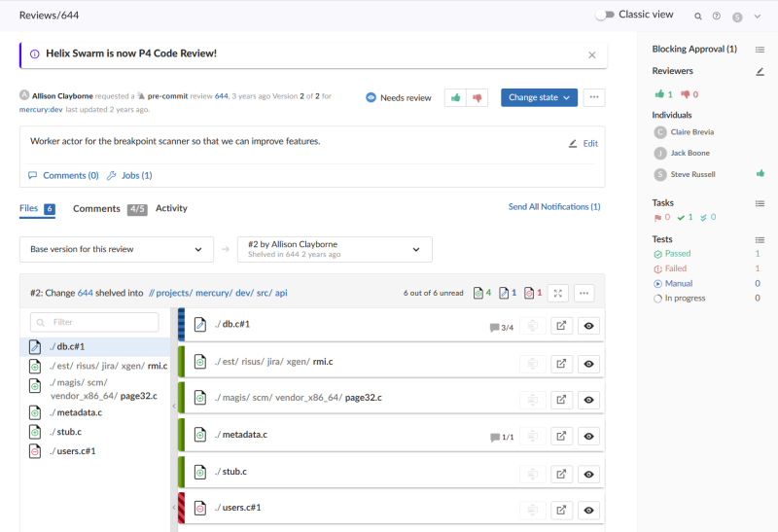Toggle the Classic view switch
Viewport: 778px width, 532px height.
605,15
